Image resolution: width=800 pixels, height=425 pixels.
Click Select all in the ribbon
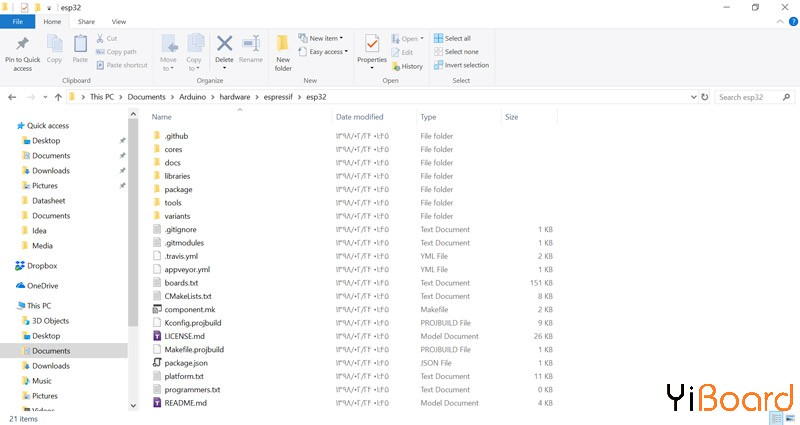(452, 38)
